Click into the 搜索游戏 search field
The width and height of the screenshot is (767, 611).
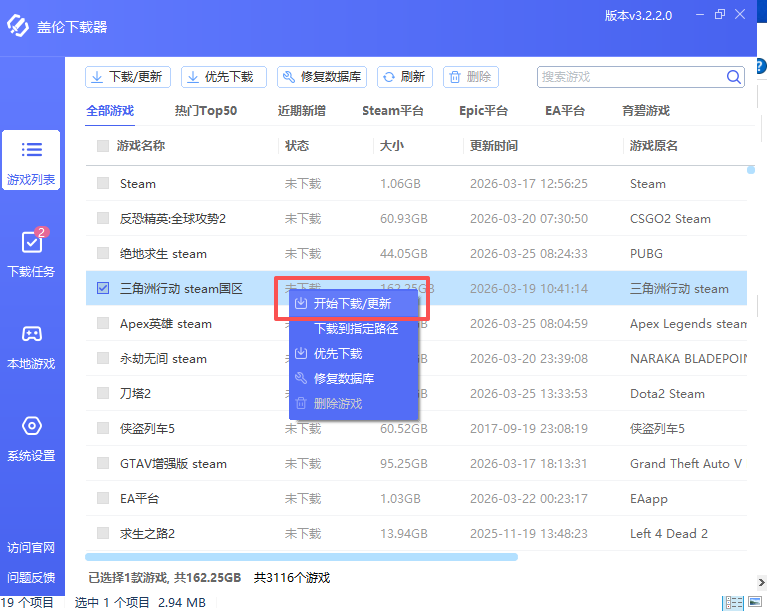631,77
